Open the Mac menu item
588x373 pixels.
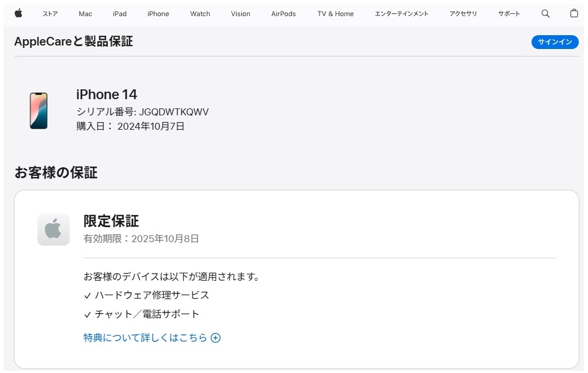tap(85, 14)
